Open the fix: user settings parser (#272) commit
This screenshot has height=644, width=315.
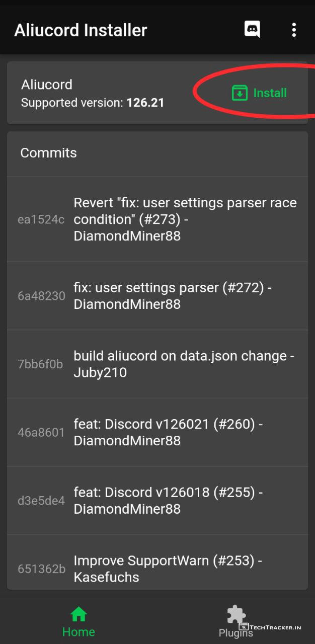(173, 296)
